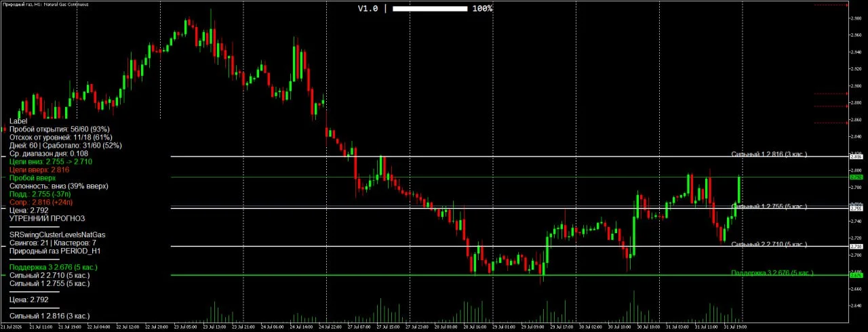Image resolution: width=868 pixels, height=332 pixels.
Task: Click green 'Цели вниз: 2.755 -> 2.710' line
Action: pyautogui.click(x=51, y=162)
